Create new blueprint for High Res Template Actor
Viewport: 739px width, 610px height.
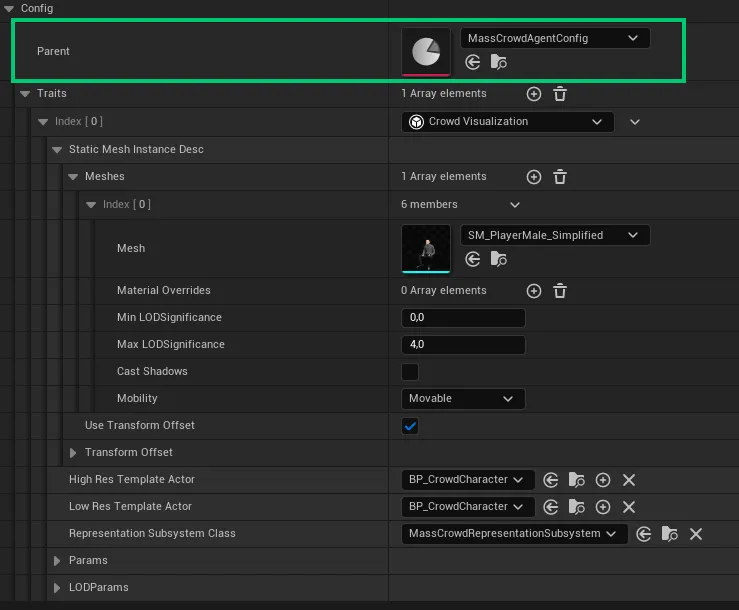click(x=603, y=480)
